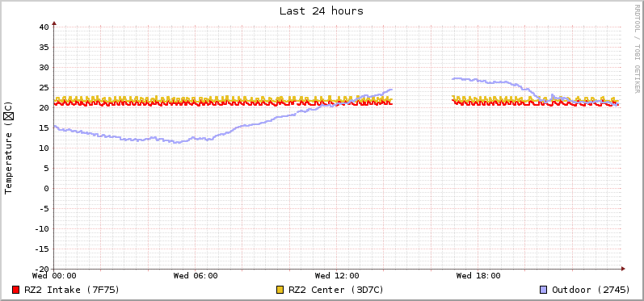This screenshot has width=644, height=301.
Task: Click the 40 value on temperature axis
Action: [44, 27]
